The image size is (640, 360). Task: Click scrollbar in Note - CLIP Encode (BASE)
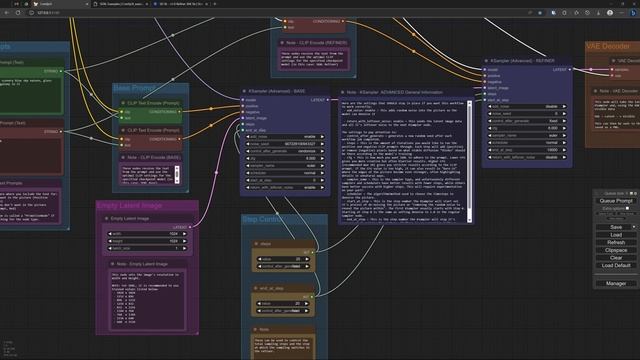pyautogui.click(x=177, y=175)
